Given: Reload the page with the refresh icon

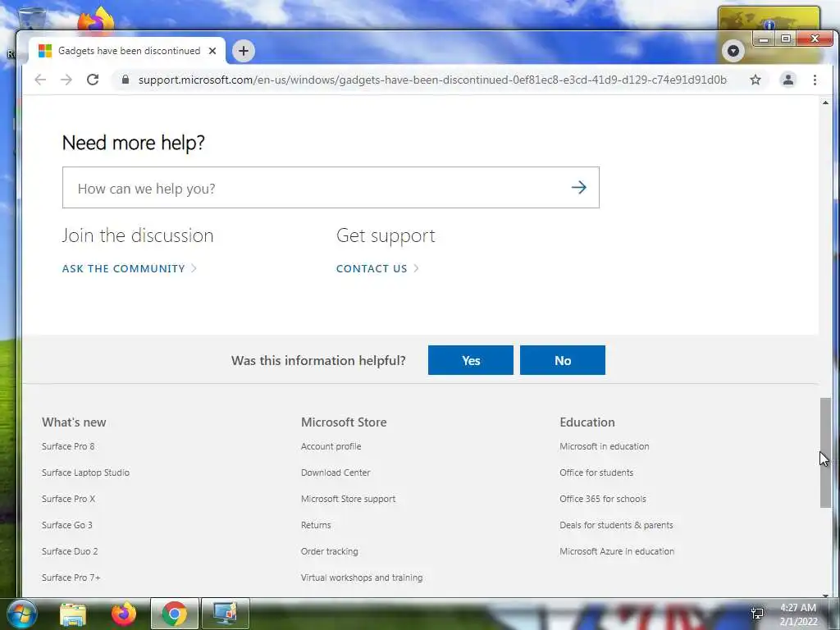Looking at the screenshot, I should pos(93,80).
